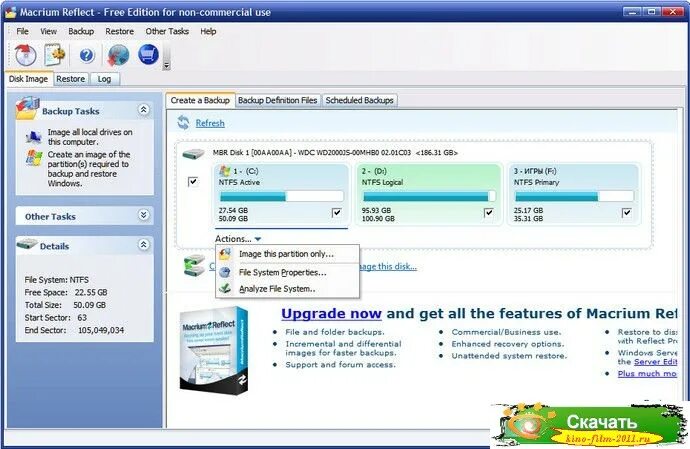Click the Refresh arrows icon
This screenshot has height=449, width=690.
184,123
